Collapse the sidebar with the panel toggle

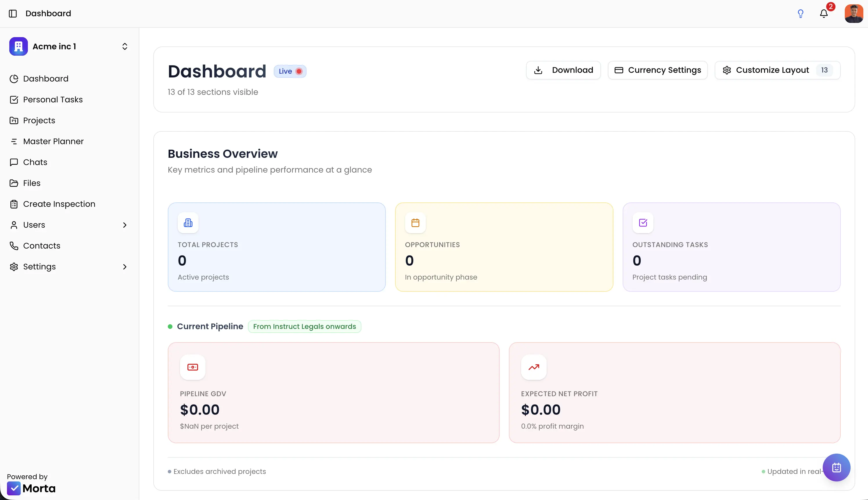(13, 13)
